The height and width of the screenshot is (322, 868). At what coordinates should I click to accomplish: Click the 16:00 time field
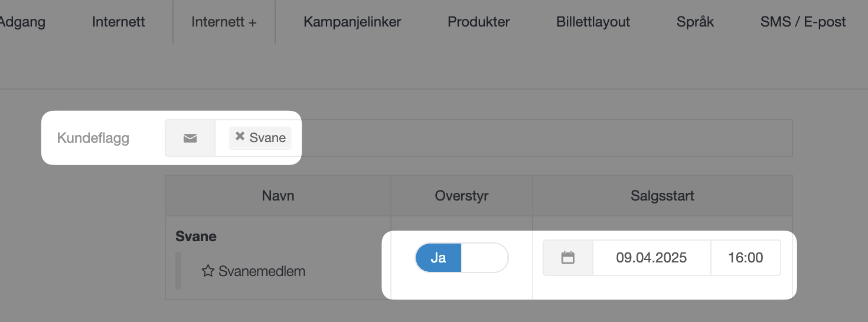point(746,258)
